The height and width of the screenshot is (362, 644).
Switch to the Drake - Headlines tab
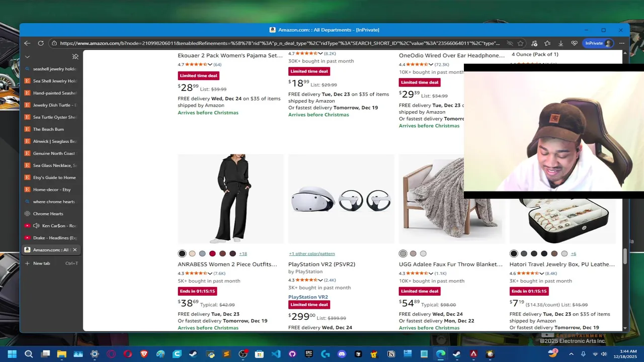(50, 238)
